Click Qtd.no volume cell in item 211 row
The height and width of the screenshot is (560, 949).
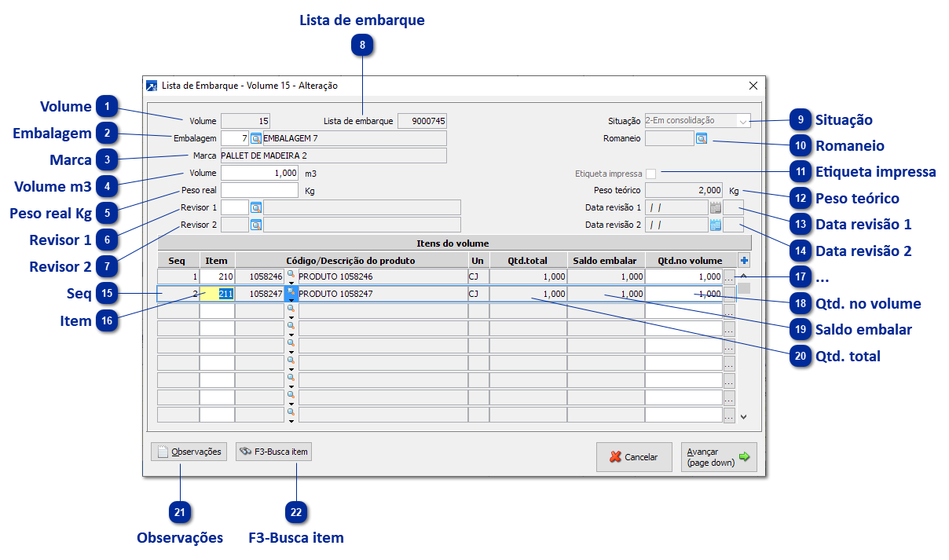(683, 294)
